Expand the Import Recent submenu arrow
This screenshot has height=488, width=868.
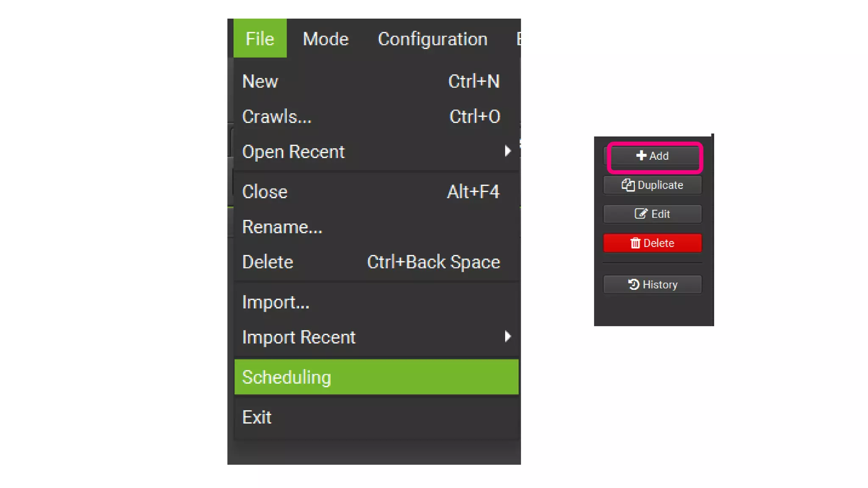click(507, 337)
